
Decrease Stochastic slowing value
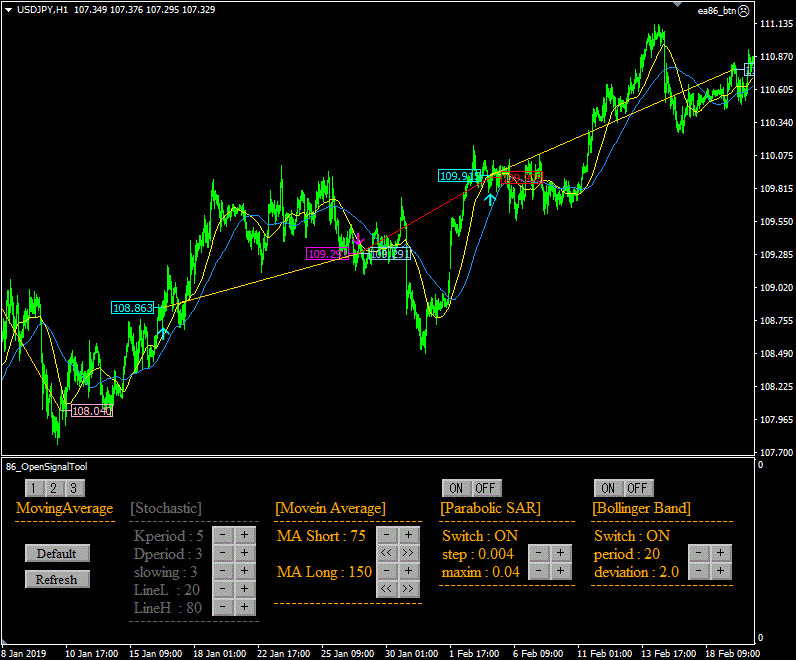pos(223,571)
